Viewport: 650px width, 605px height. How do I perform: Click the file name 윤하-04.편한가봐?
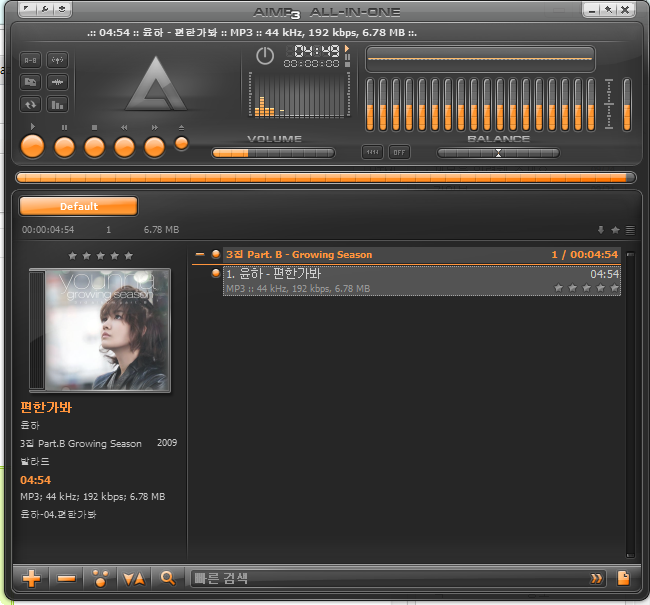point(58,515)
